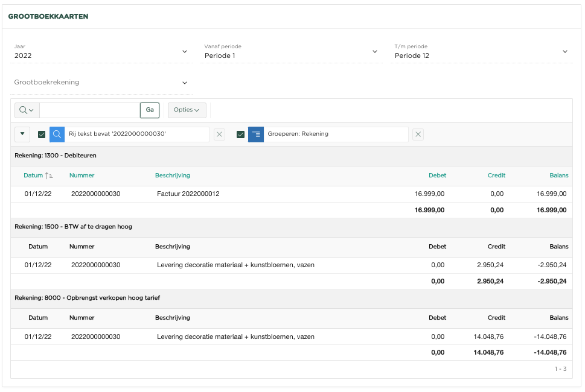Remove the Groeperen: Rekening filter with X
Image resolution: width=585 pixels, height=392 pixels.
tap(418, 134)
